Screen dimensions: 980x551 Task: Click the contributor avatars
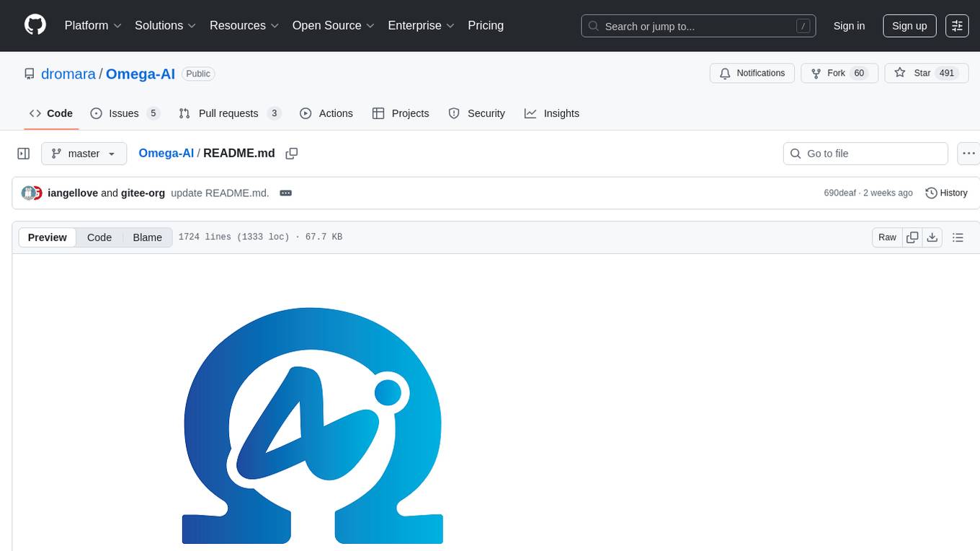coord(32,193)
